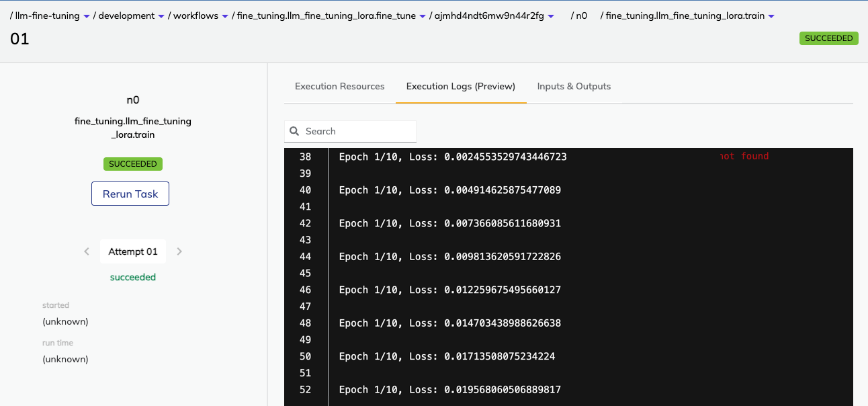The height and width of the screenshot is (406, 868).
Task: Open the ajmhd4ndt6mw9n44r2fg execution dropdown
Action: tap(552, 15)
